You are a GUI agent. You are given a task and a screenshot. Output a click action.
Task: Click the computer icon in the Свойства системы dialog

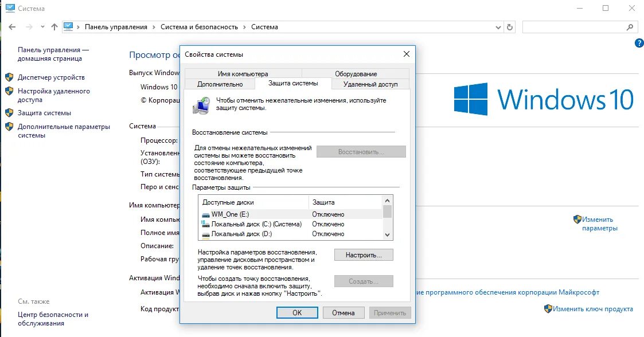click(202, 104)
